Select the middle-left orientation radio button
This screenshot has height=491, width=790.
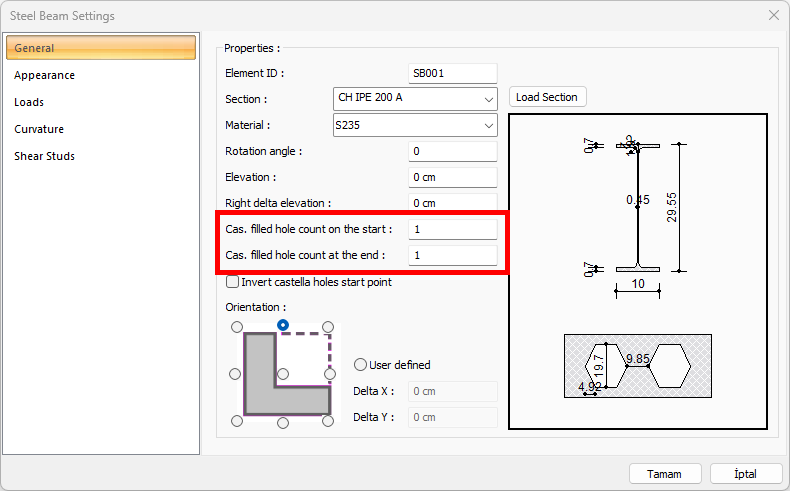pyautogui.click(x=236, y=374)
